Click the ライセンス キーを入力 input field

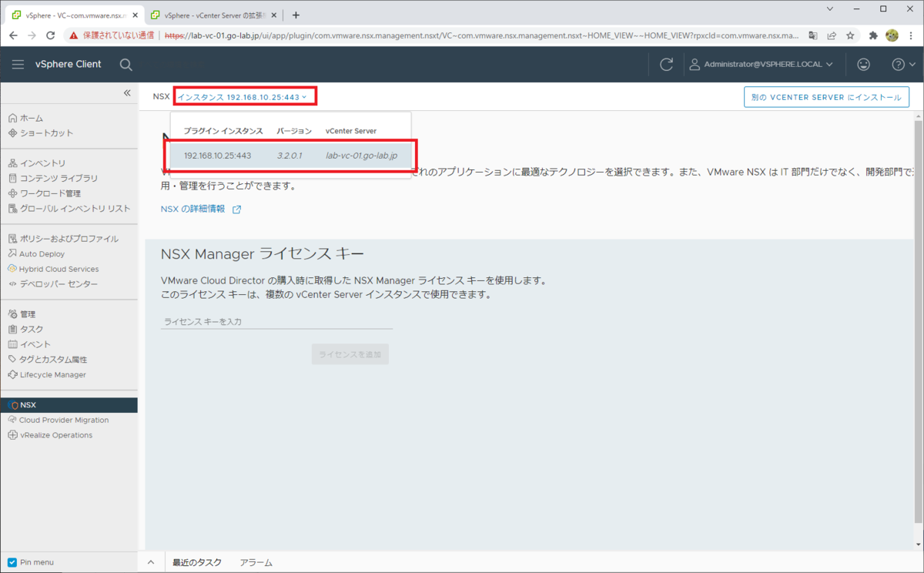276,322
